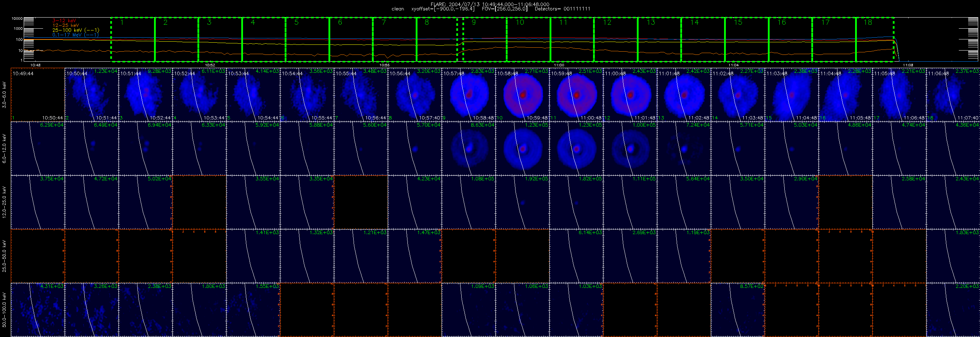Image resolution: width=980 pixels, height=337 pixels.
Task: Open the 6-12 keV image labeled 4.36E+04
Action: 953,148
